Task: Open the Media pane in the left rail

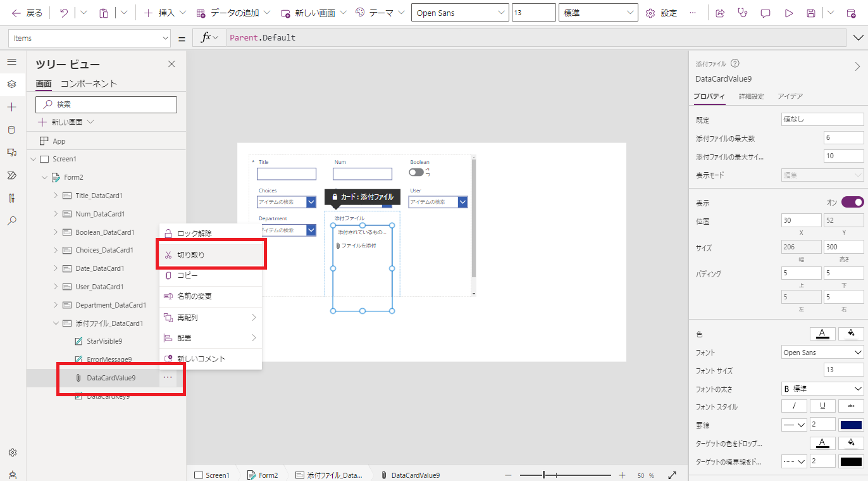Action: click(x=11, y=152)
